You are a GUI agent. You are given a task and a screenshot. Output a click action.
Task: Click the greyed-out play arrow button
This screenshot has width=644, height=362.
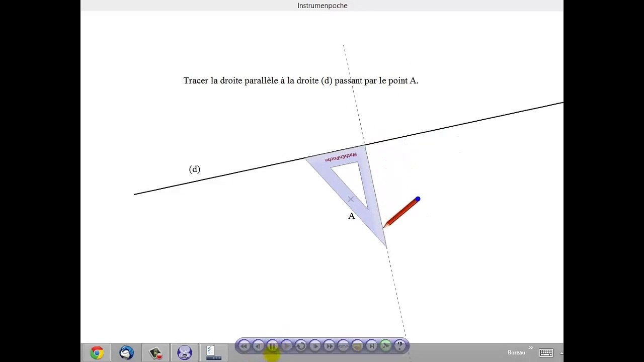(286, 346)
